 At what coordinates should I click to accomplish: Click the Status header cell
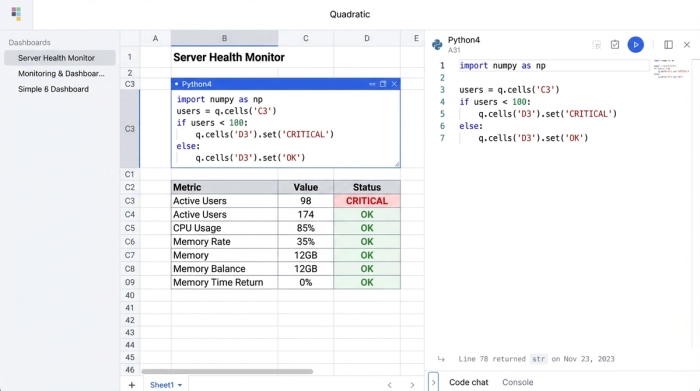[367, 187]
